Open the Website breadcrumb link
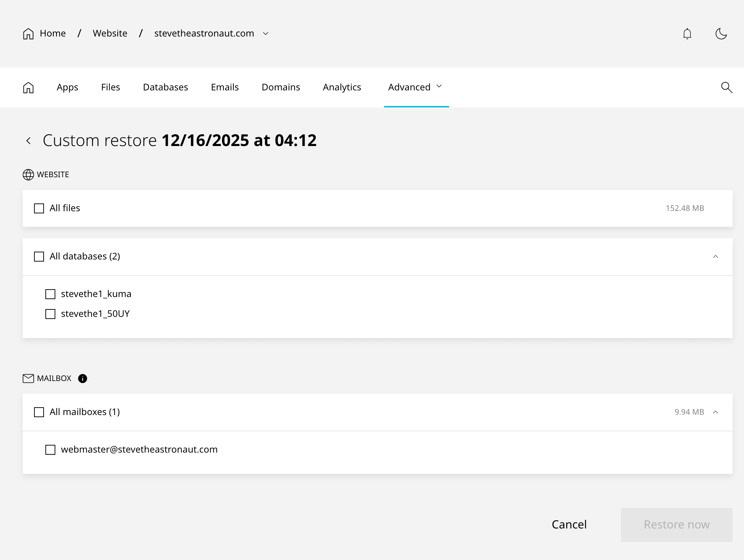The height and width of the screenshot is (560, 744). 110,33
